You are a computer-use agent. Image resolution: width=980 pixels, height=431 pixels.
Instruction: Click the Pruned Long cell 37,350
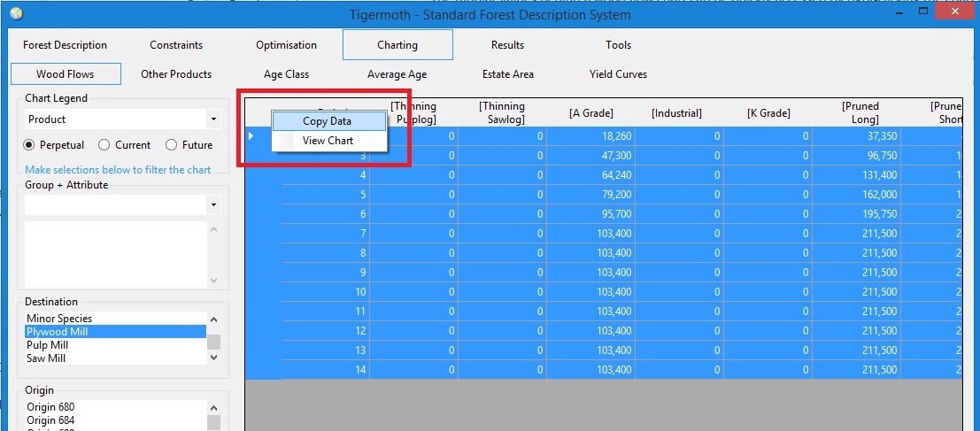[857, 136]
